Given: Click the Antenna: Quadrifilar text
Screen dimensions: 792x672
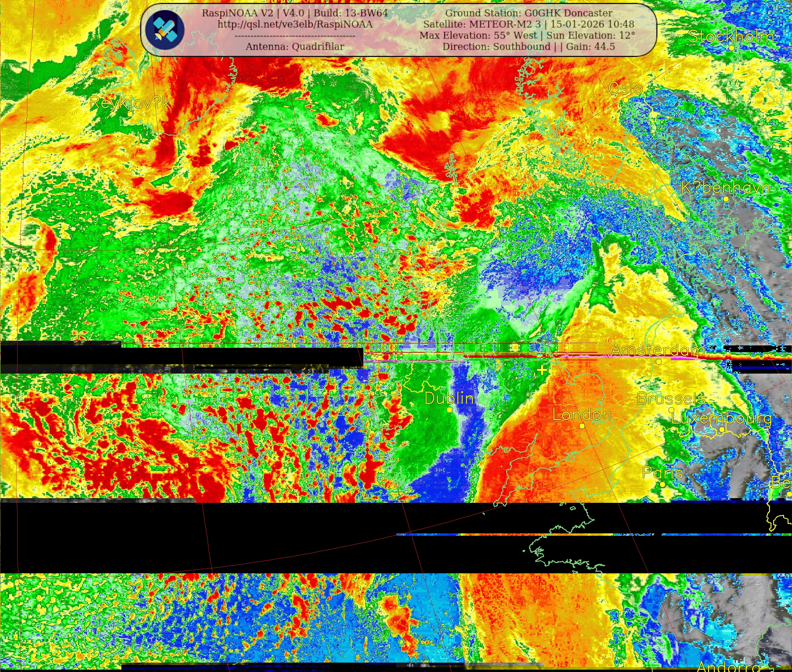Looking at the screenshot, I should tap(295, 46).
